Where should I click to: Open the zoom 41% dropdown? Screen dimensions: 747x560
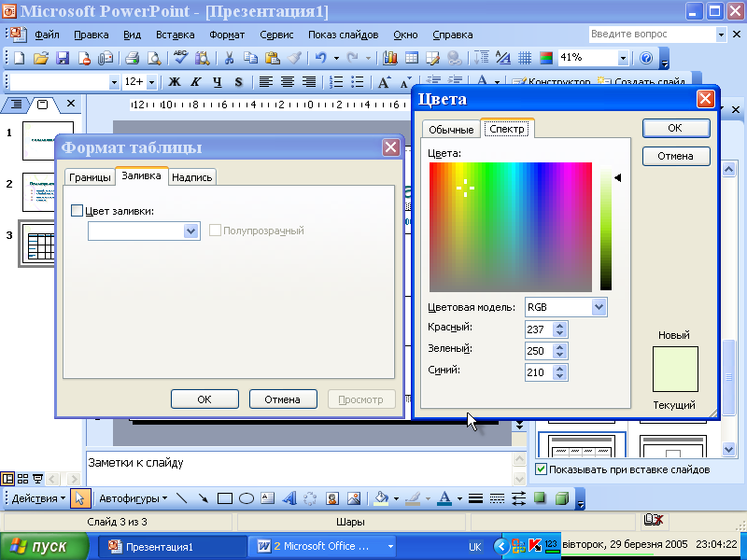[623, 58]
